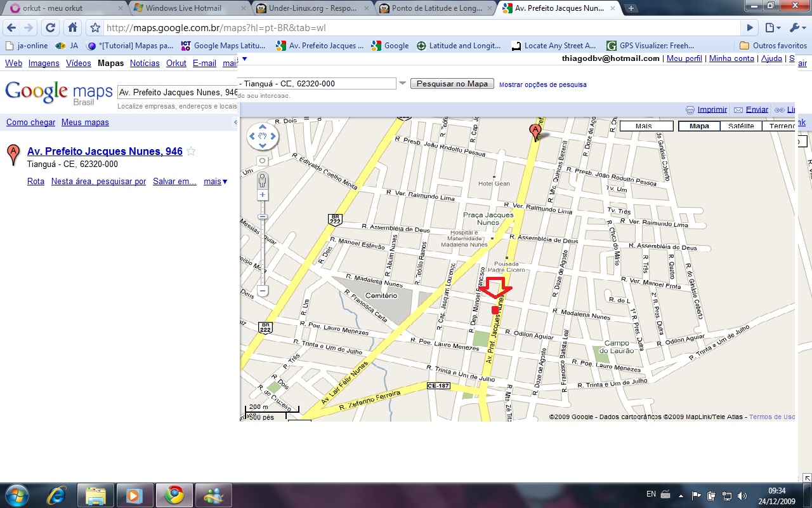Click Nesta área, pesquisar por link

click(x=99, y=182)
